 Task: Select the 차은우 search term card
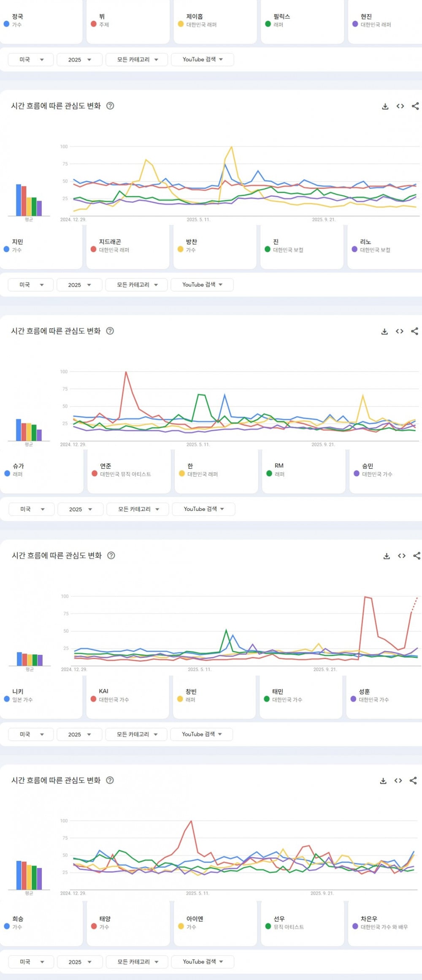[384, 923]
